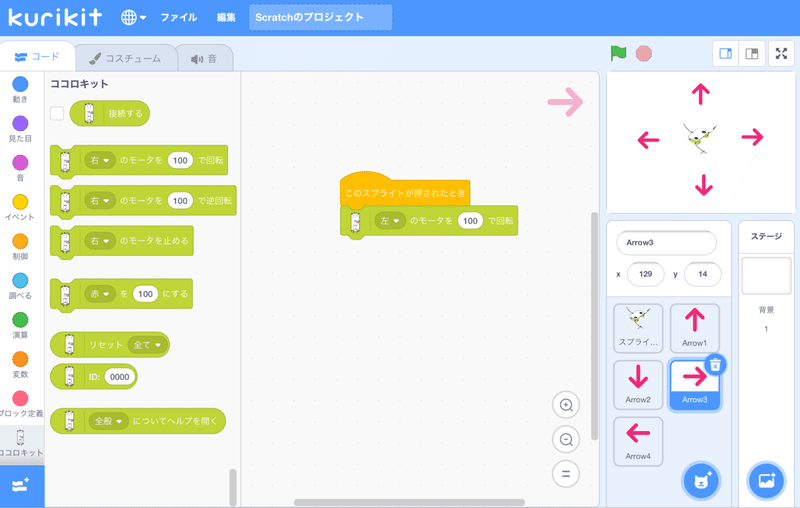Toggle the 接続する reporter checkbox
Image resolution: width=800 pixels, height=508 pixels.
pos(57,113)
